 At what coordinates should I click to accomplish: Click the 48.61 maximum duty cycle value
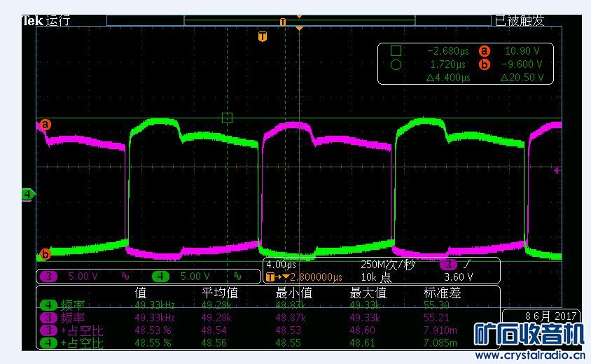click(x=362, y=343)
